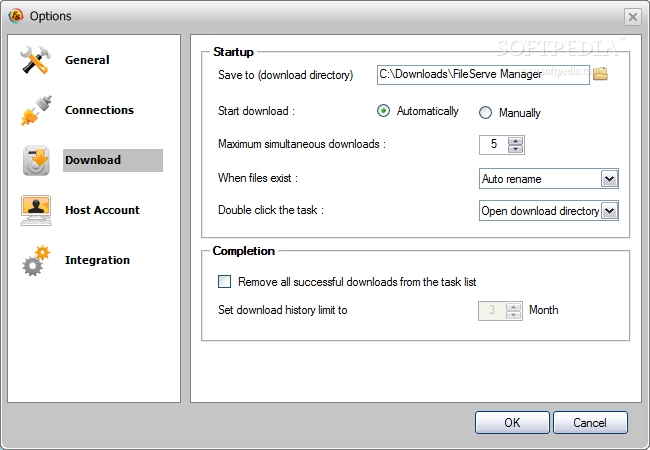Click the 'Completion' group heading
The image size is (650, 450).
[243, 251]
